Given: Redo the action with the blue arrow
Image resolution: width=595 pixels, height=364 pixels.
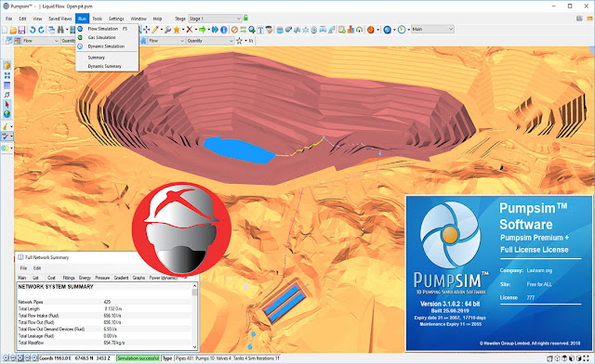Looking at the screenshot, I should click(41, 30).
